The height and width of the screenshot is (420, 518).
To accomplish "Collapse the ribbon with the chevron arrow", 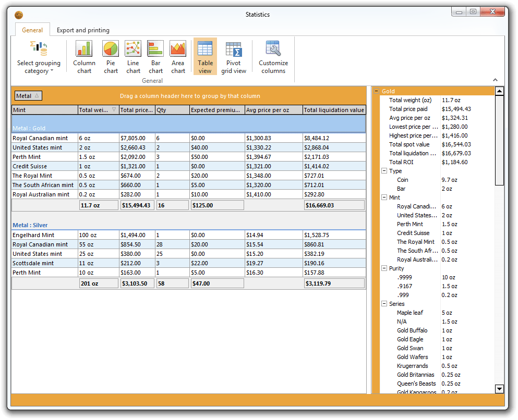I will click(495, 81).
